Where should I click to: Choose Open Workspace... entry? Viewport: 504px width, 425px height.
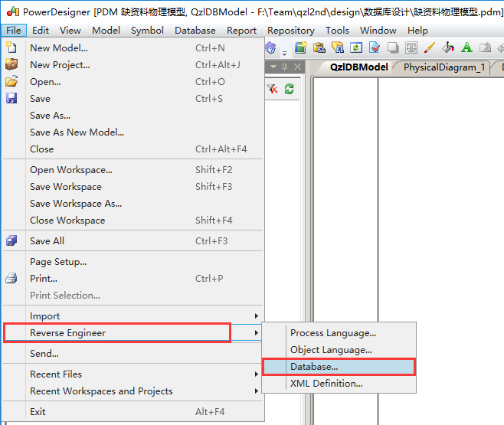tap(133, 169)
